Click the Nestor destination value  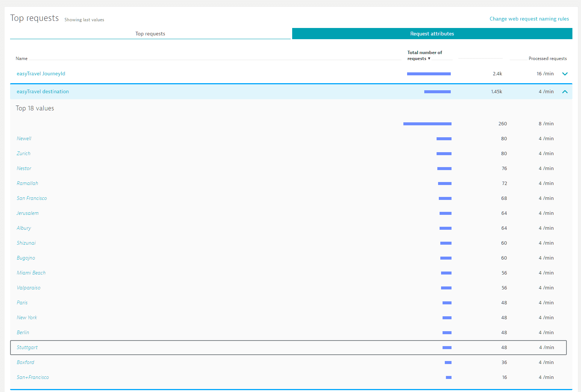24,168
